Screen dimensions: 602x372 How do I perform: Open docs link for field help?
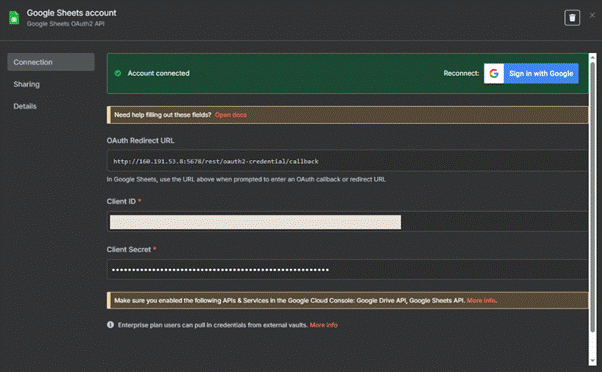point(231,115)
